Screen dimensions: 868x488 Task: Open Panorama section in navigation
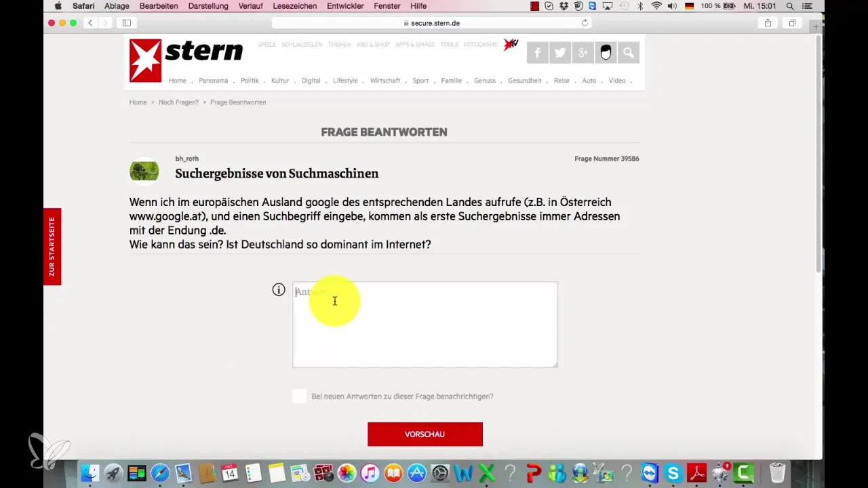tap(213, 81)
